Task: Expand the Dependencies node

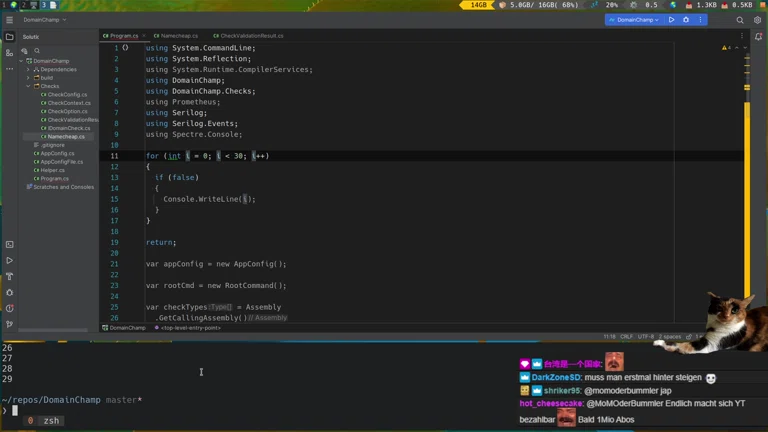Action: [28, 70]
